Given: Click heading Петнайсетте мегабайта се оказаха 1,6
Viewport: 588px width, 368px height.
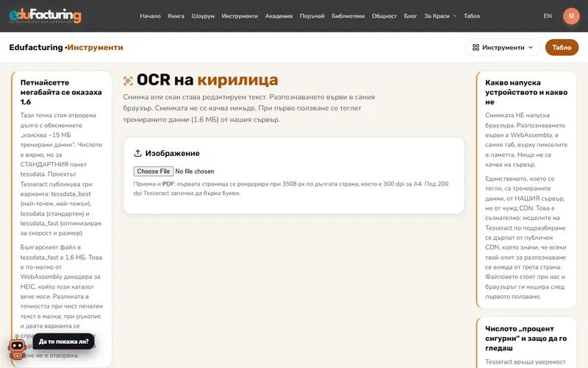Looking at the screenshot, I should [x=61, y=92].
